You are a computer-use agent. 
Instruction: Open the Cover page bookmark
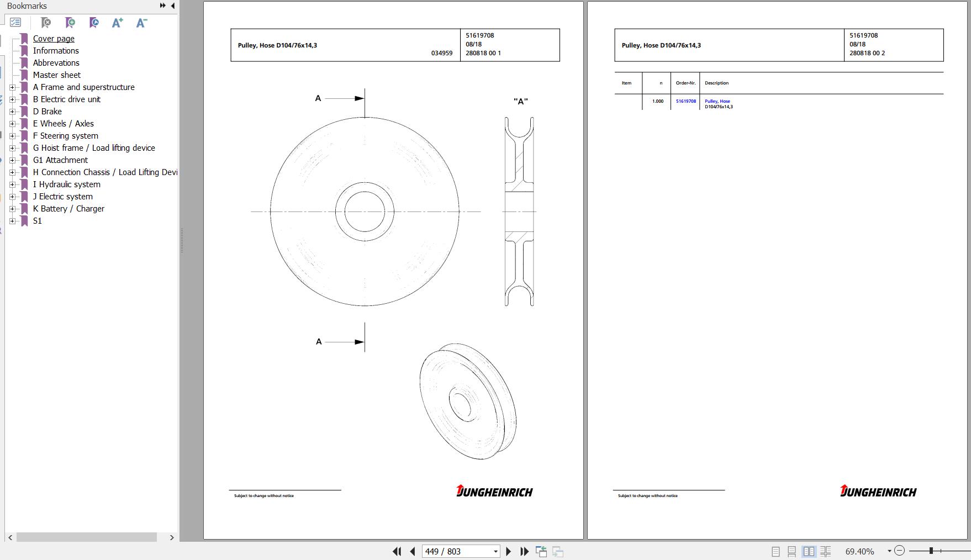click(x=54, y=39)
